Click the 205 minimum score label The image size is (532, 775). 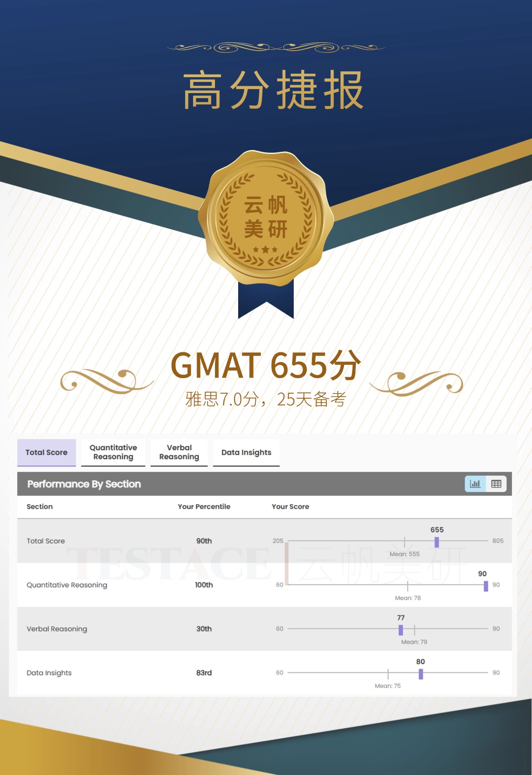tap(278, 541)
